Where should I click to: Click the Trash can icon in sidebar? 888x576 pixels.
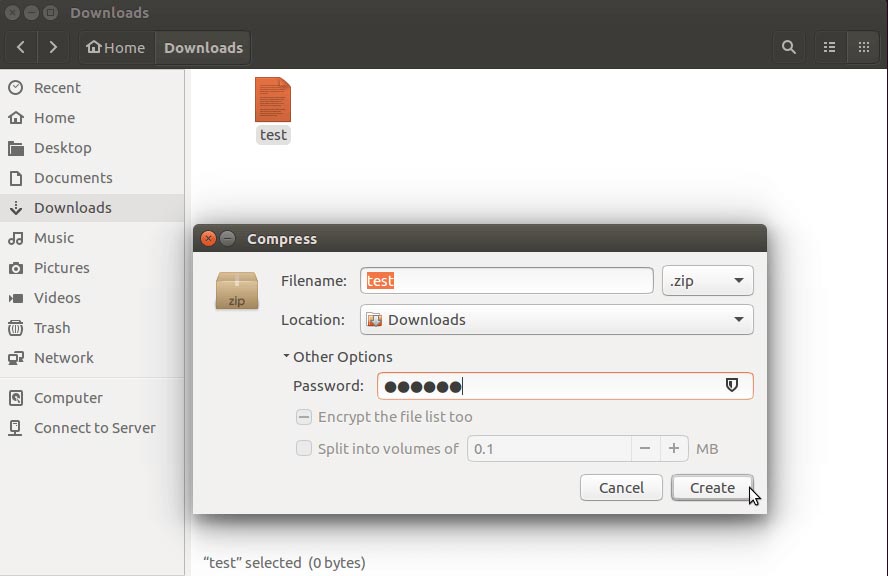(16, 328)
